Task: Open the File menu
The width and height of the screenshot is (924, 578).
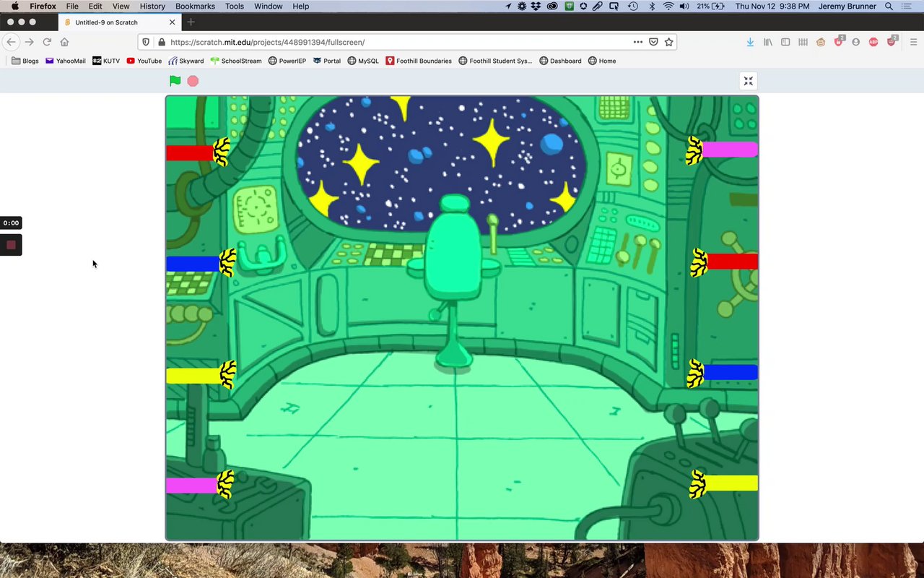Action: (72, 6)
